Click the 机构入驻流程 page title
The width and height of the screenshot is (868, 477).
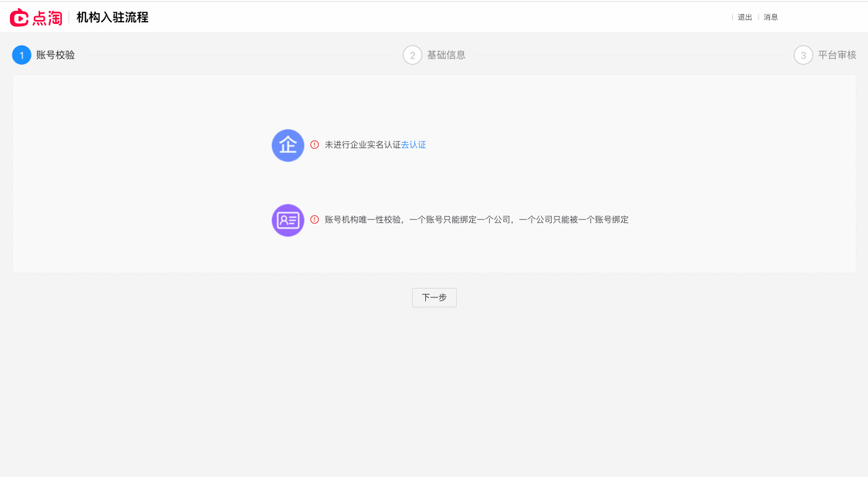pos(113,18)
